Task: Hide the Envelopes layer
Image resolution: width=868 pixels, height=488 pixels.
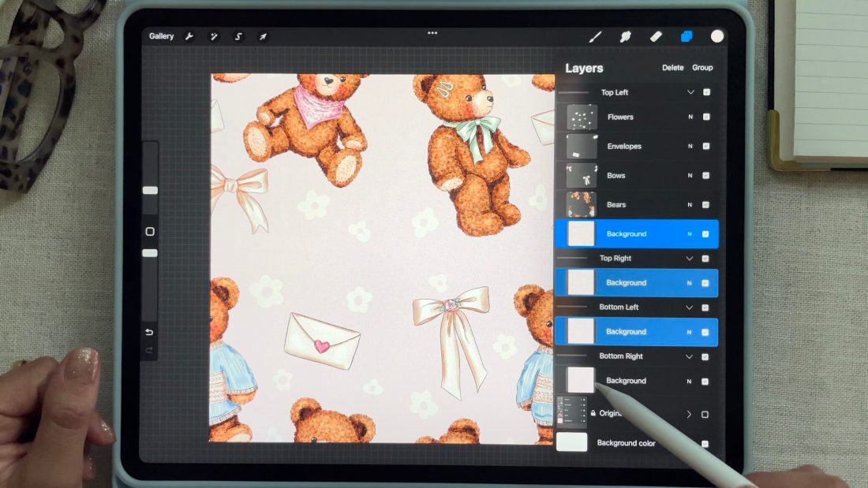Action: tap(706, 146)
